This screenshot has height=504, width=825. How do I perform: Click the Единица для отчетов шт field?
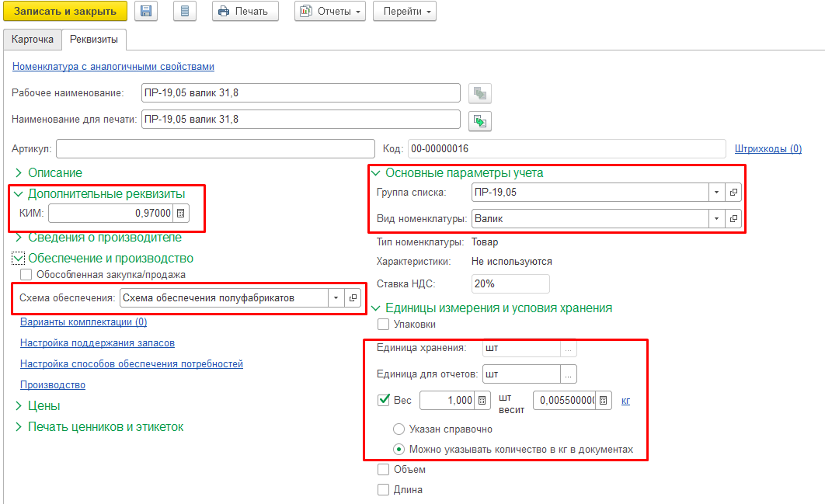521,374
